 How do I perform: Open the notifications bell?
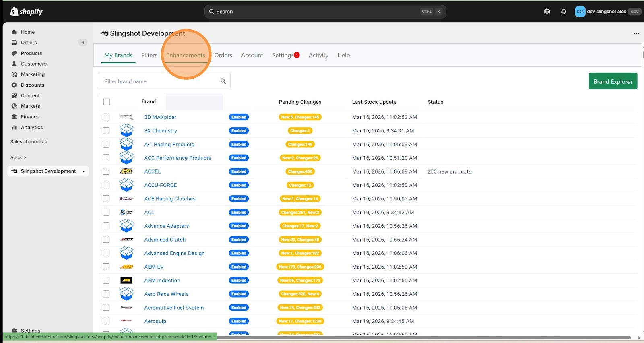[563, 12]
